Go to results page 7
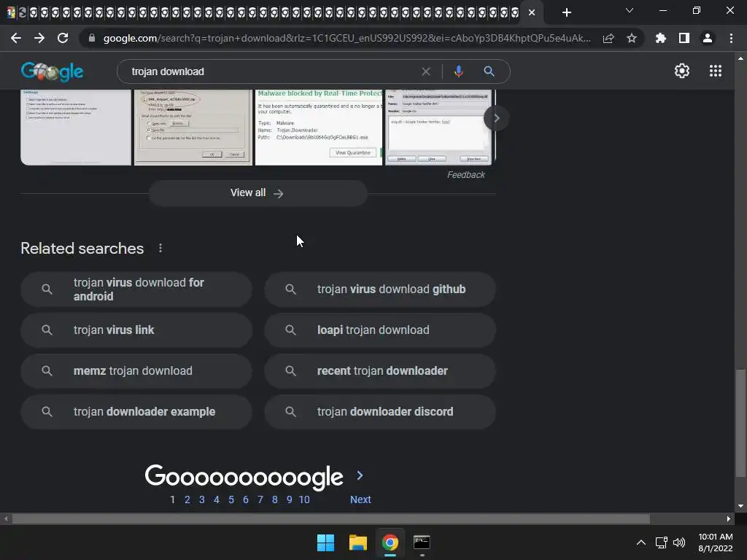 tap(260, 499)
